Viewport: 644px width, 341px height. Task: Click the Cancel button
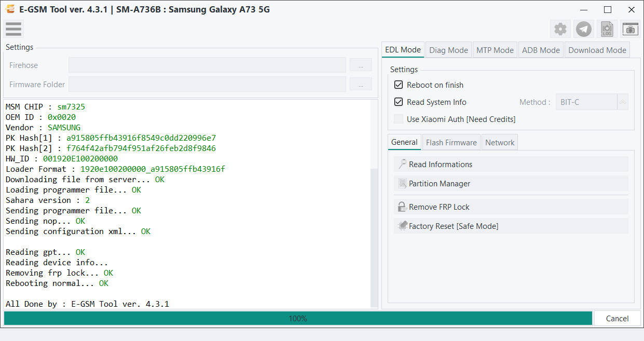[x=617, y=318]
